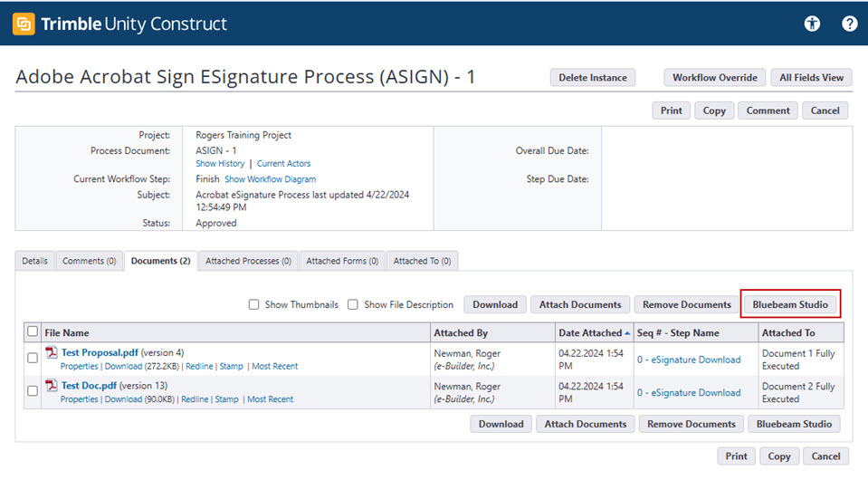Click Stamp for Test Doc.pdf
868x480 pixels.
(x=226, y=399)
